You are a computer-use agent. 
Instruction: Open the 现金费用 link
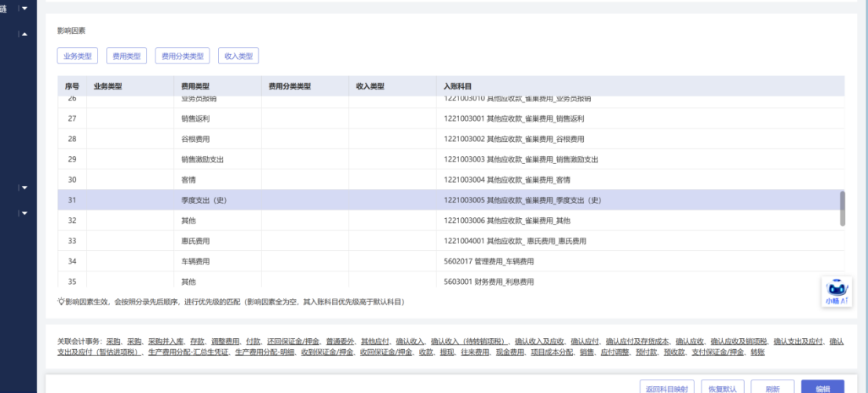[510, 352]
